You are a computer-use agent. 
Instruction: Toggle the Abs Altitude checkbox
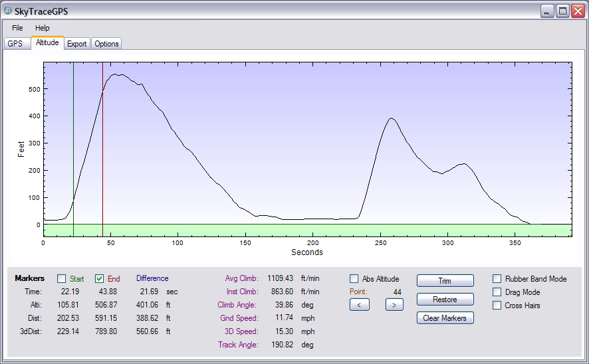354,278
